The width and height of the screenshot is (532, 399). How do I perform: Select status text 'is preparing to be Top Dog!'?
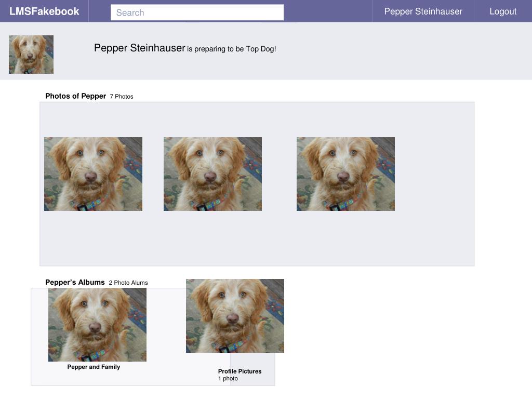(x=231, y=49)
